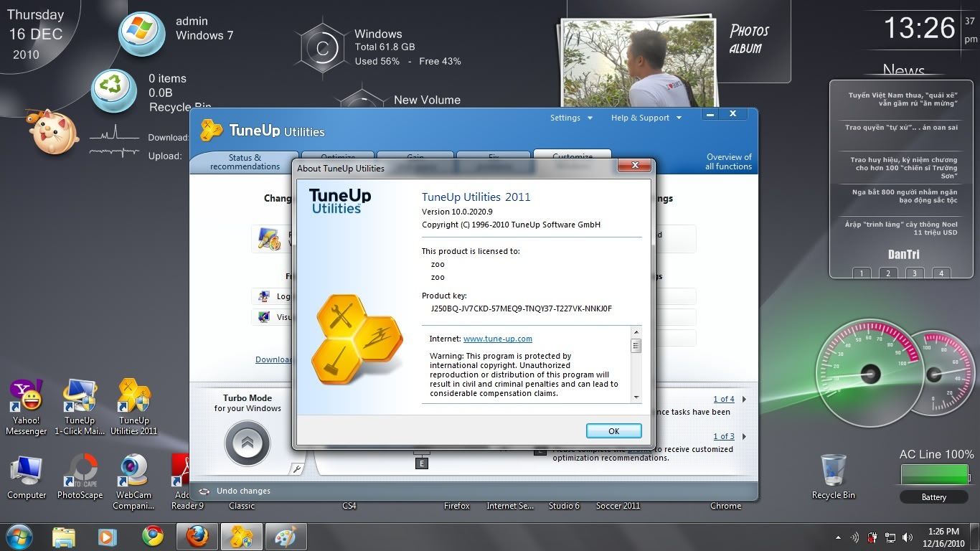The height and width of the screenshot is (551, 980).
Task: Click the 1 of 4 link
Action: 723,399
